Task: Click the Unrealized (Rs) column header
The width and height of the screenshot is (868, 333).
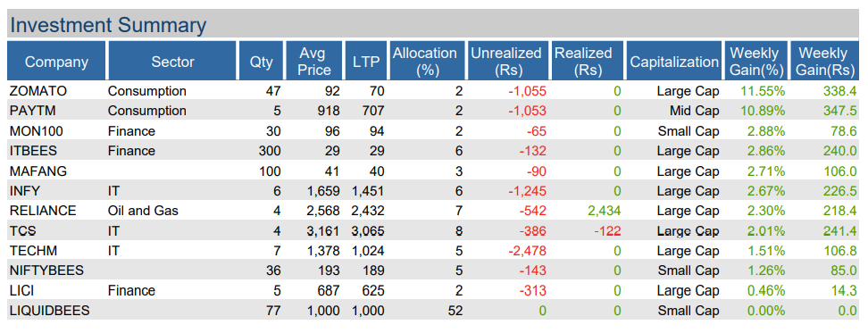Action: (508, 61)
